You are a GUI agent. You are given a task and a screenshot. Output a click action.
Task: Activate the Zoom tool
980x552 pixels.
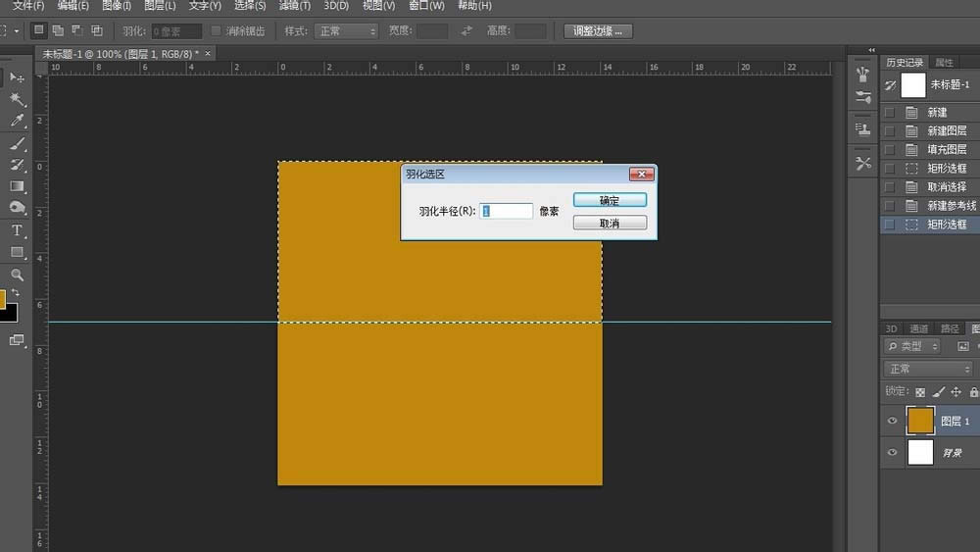pyautogui.click(x=17, y=276)
